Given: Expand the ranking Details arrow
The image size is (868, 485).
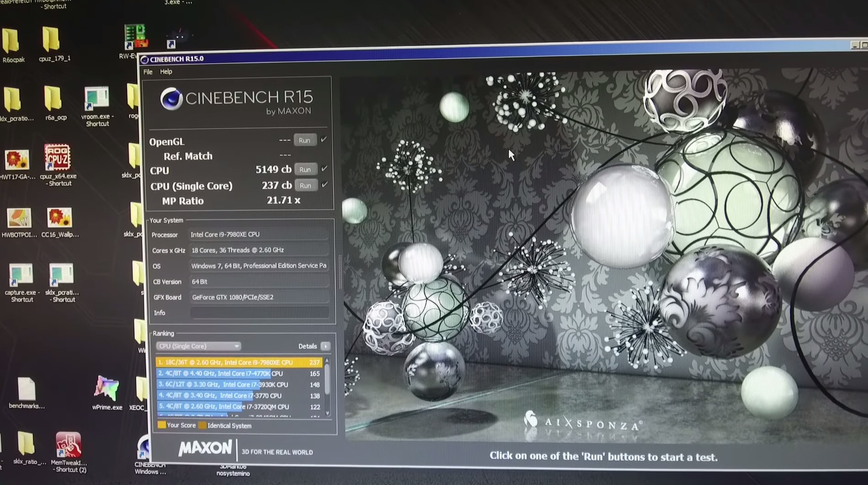Looking at the screenshot, I should pos(325,346).
